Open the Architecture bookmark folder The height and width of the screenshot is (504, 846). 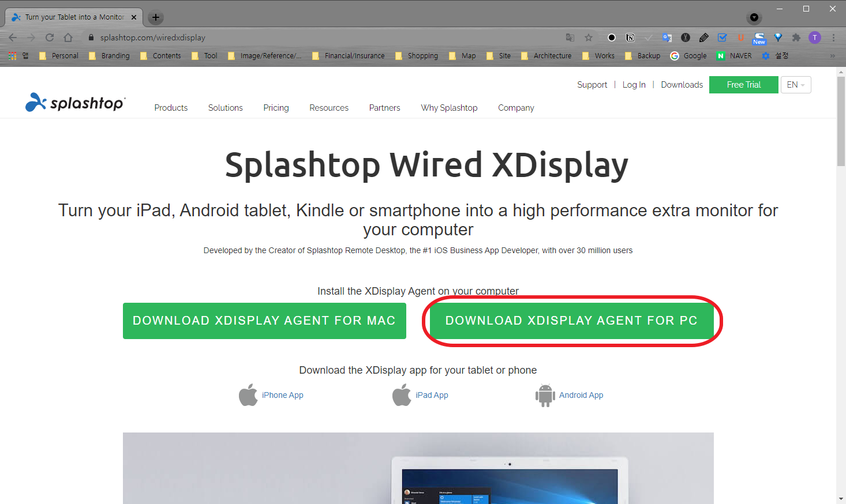[x=546, y=56]
